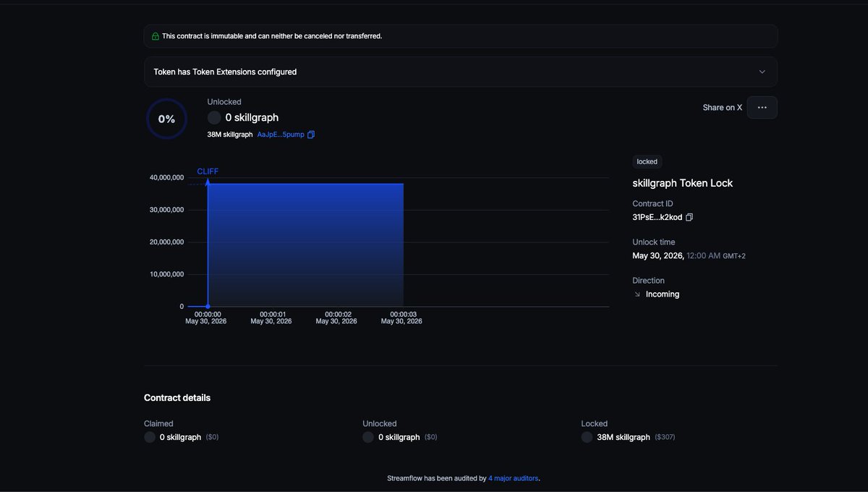Click the 0% unlocked progress ring

pos(166,119)
